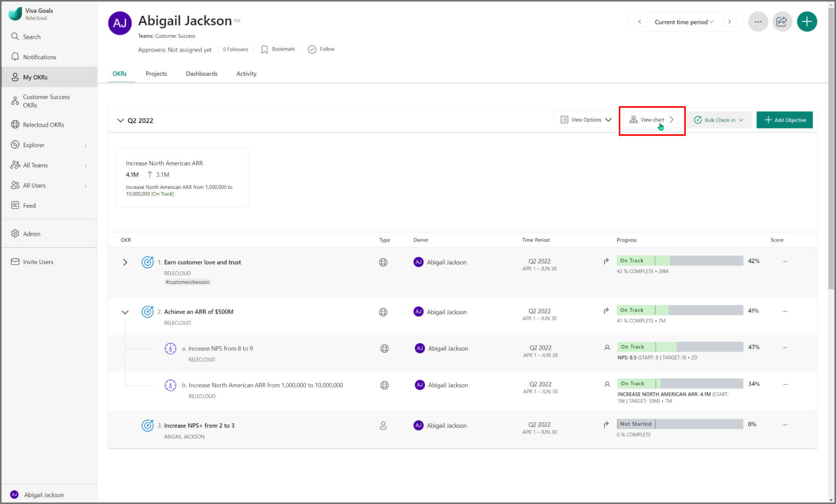Switch to the Dashboards tab

201,74
